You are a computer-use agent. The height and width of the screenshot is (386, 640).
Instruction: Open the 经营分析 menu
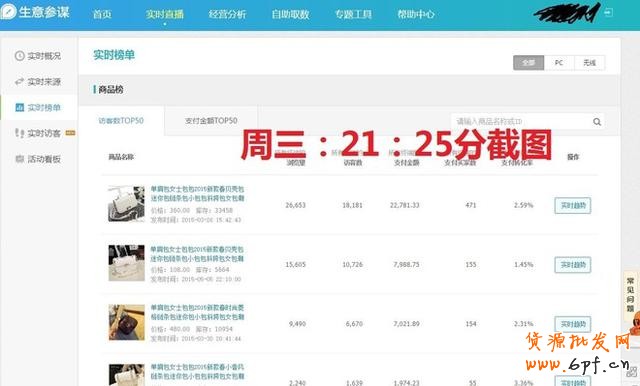(x=227, y=14)
